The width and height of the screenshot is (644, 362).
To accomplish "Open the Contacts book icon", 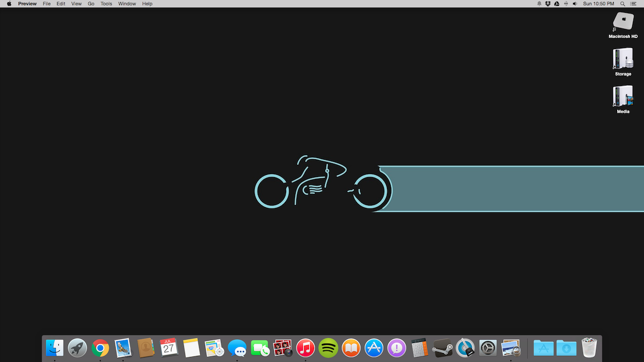I will (x=146, y=348).
